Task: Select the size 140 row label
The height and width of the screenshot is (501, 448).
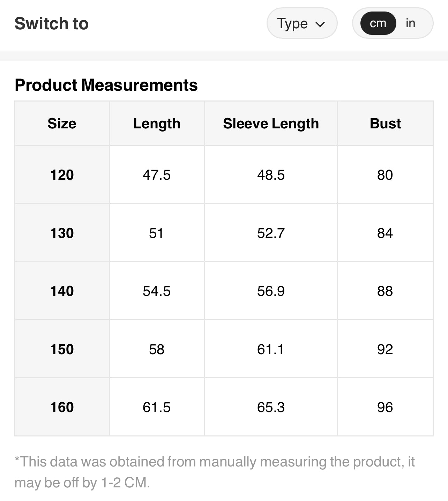Action: click(x=62, y=291)
